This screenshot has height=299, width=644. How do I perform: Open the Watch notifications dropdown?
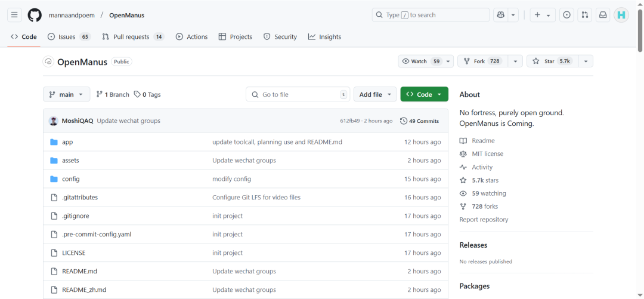426,61
